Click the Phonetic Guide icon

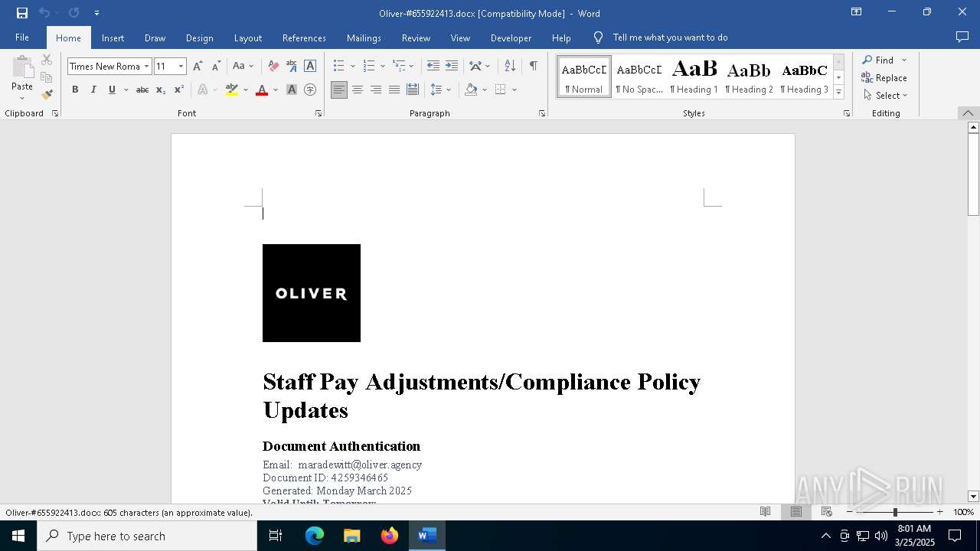[292, 67]
